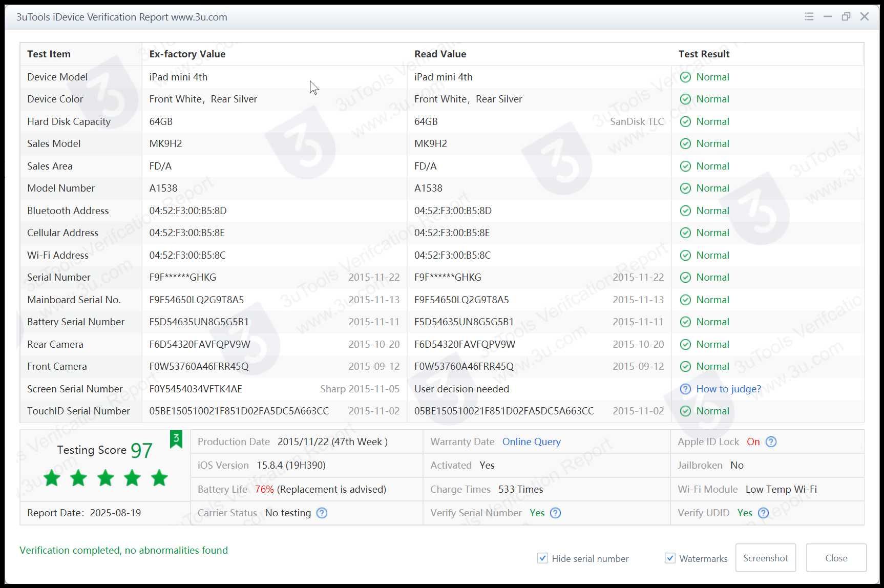This screenshot has width=884, height=588.
Task: Click the check icon in Cellular Address row
Action: [685, 233]
